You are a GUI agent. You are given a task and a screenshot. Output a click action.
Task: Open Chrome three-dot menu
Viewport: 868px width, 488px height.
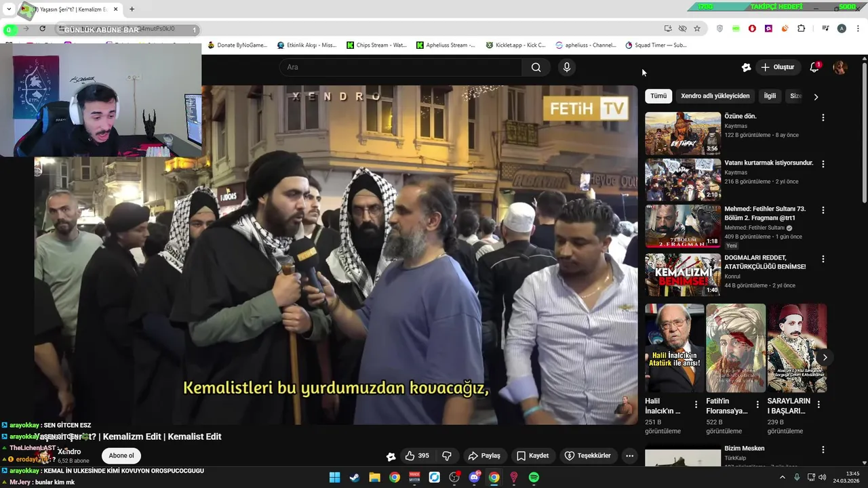click(859, 28)
